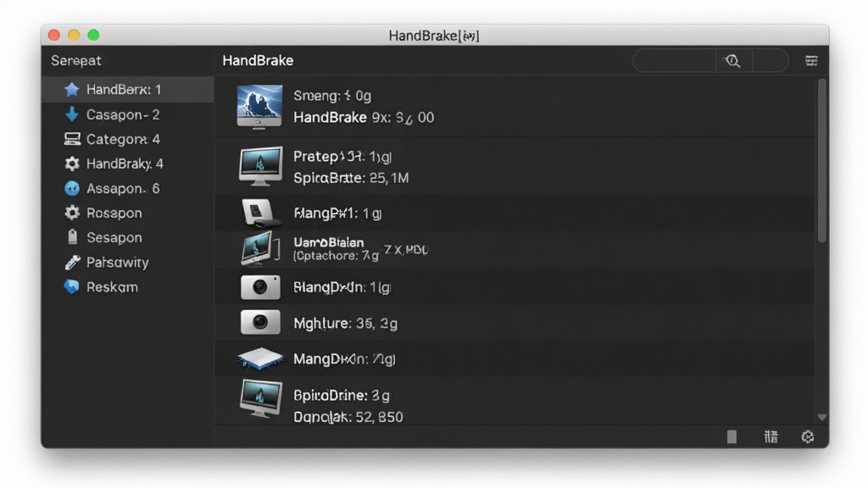Click the gear icon beside HandBraky. 4
This screenshot has width=868, height=488.
tap(72, 164)
